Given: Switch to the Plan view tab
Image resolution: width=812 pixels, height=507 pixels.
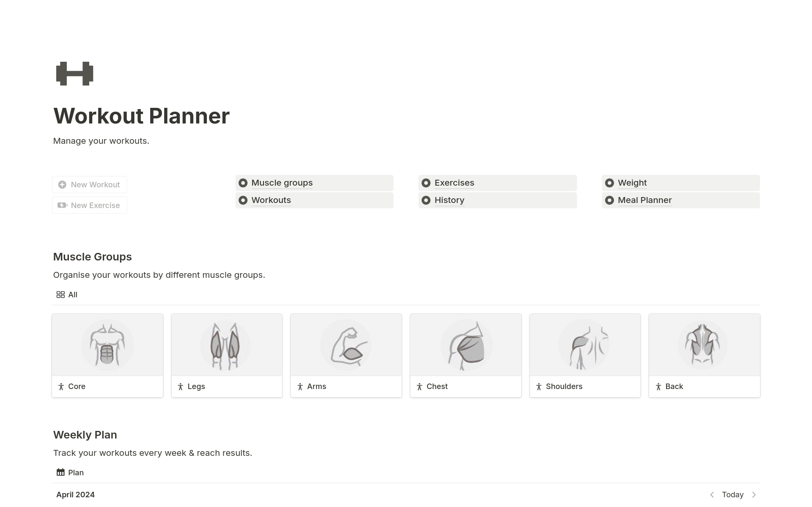Looking at the screenshot, I should (x=76, y=472).
